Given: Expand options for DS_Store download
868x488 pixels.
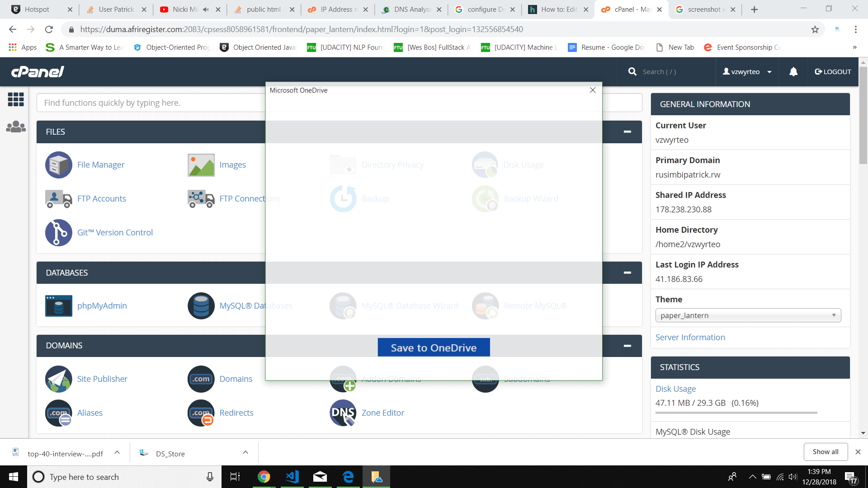Looking at the screenshot, I should (x=245, y=452).
